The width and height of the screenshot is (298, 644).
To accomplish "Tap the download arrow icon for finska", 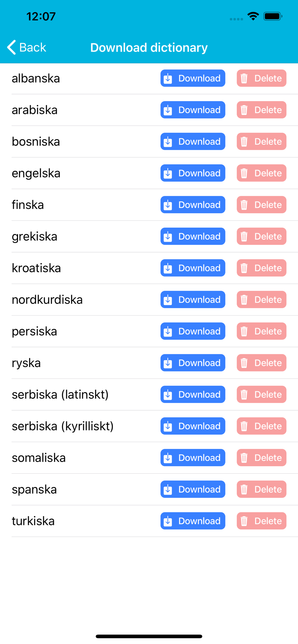I will click(x=168, y=205).
